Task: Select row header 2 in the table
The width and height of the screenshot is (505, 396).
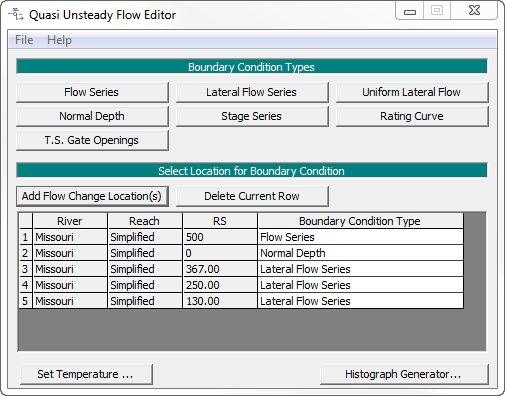Action: (25, 253)
